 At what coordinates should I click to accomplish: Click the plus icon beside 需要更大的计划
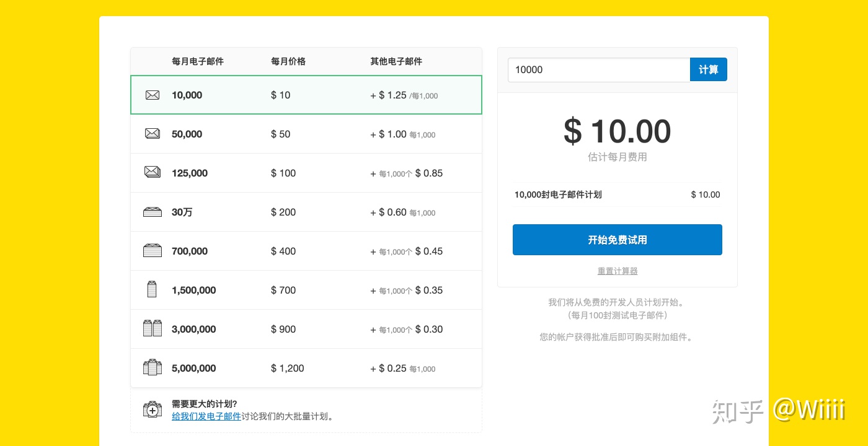[153, 409]
